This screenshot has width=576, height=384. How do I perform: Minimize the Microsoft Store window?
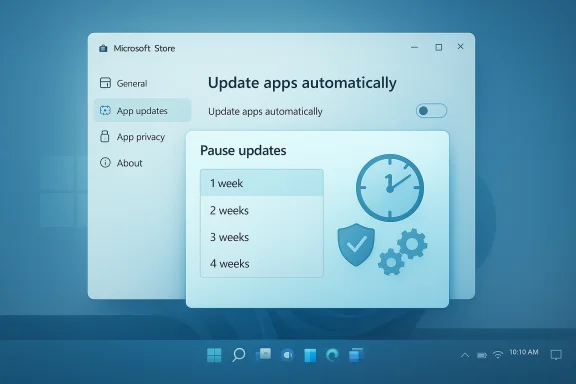[414, 47]
